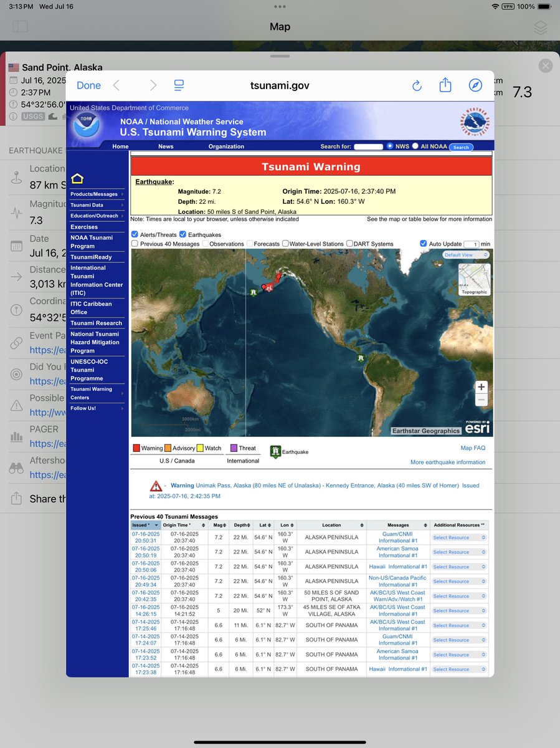Open Select Resource dropdown for 20:50:31 row

click(x=460, y=537)
